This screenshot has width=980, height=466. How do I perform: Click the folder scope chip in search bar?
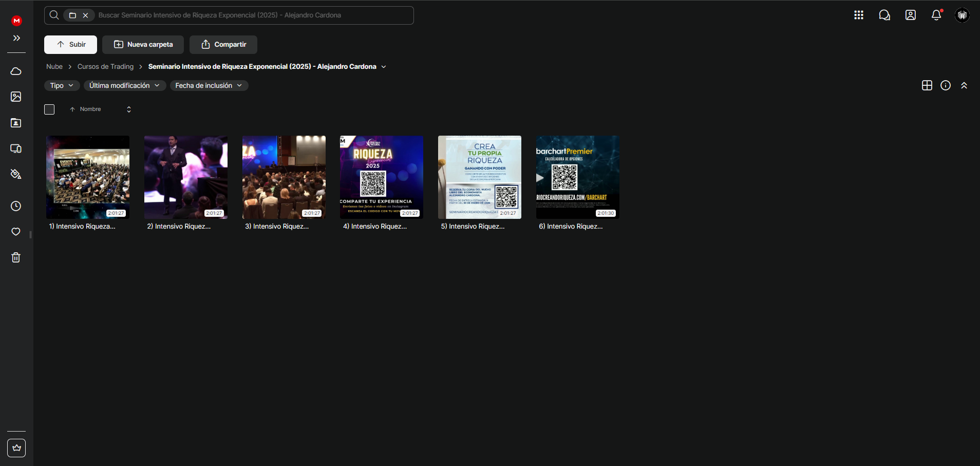coord(72,15)
